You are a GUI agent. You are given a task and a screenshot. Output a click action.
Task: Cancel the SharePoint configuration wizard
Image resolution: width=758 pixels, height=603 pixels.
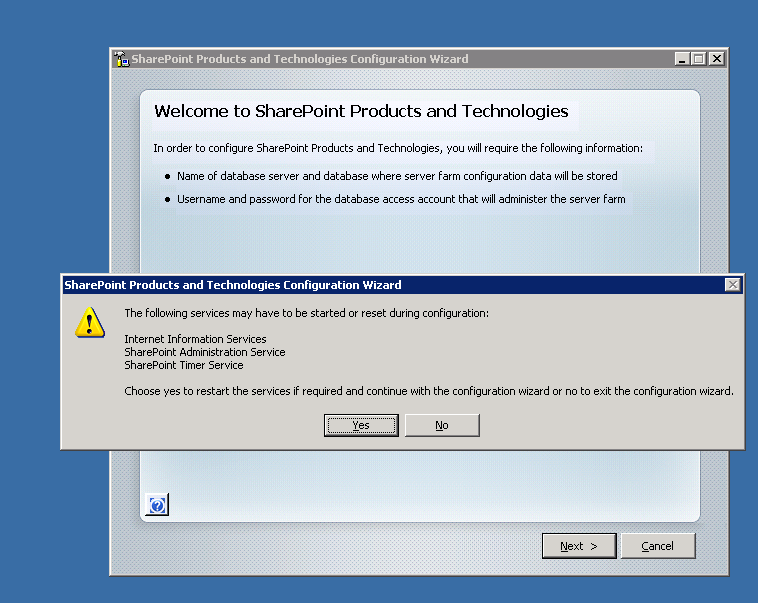[657, 546]
